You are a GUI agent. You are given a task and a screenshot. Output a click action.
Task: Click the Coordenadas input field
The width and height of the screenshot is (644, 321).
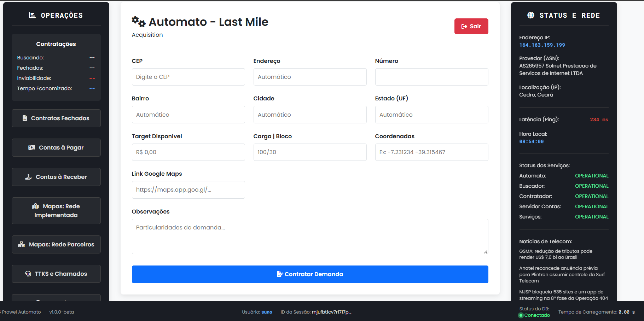(x=431, y=152)
